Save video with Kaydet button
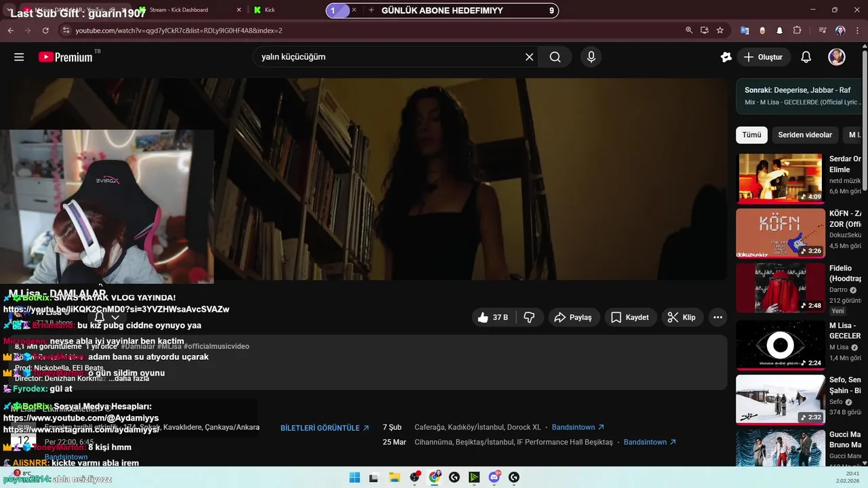This screenshot has width=868, height=488. [630, 317]
